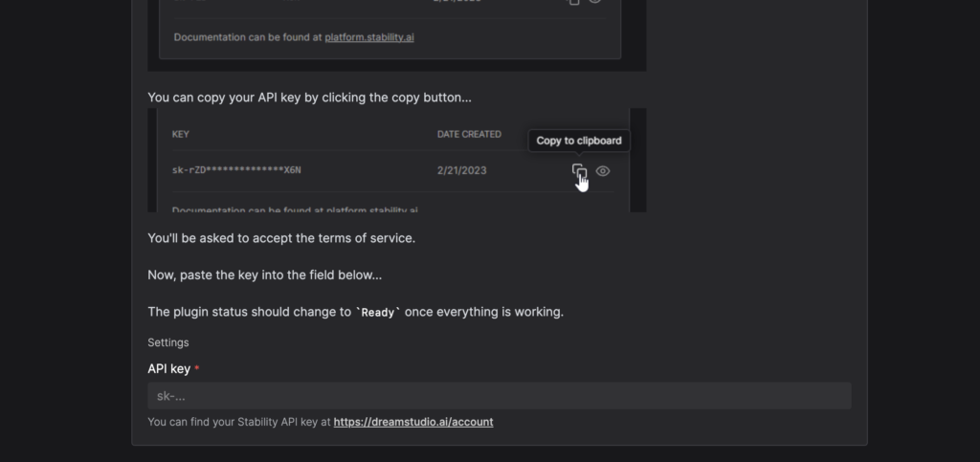Click the Settings section label
980x462 pixels.
pyautogui.click(x=168, y=342)
